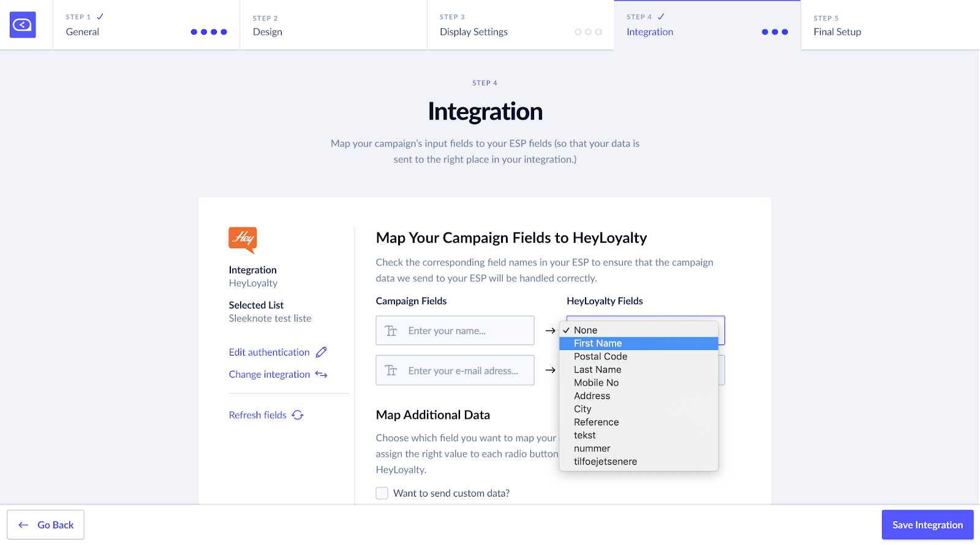The height and width of the screenshot is (545, 980).
Task: Choose tilfoejetsenere from the dropdown list
Action: tap(639, 462)
